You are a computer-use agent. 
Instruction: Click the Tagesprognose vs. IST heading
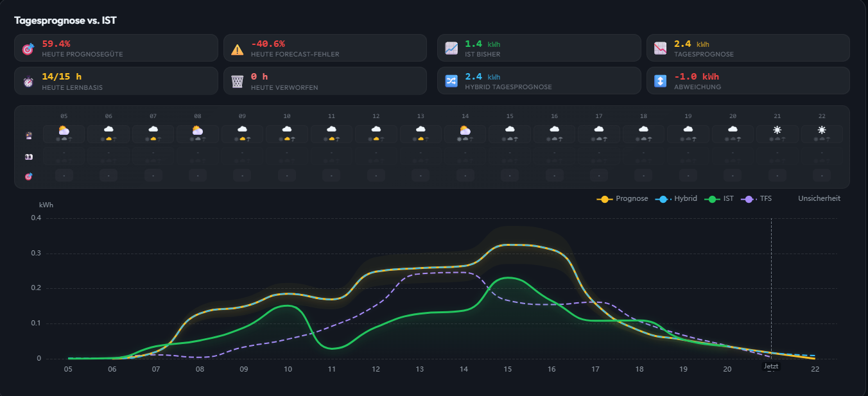pos(65,21)
